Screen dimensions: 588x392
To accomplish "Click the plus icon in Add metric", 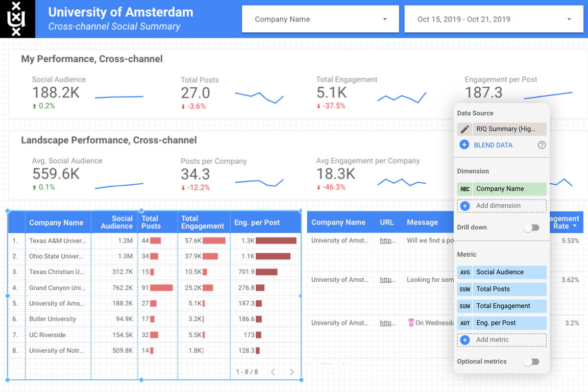I will (x=465, y=340).
